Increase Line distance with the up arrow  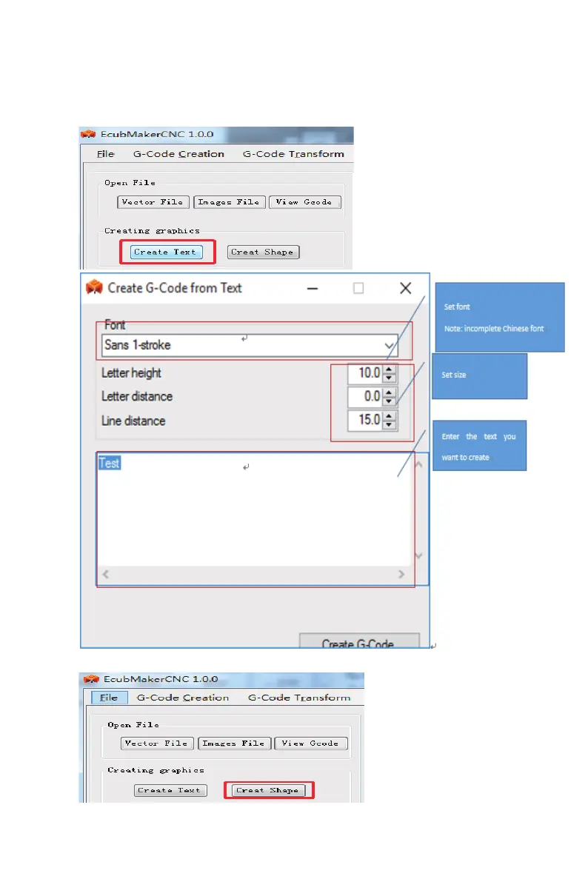point(389,415)
